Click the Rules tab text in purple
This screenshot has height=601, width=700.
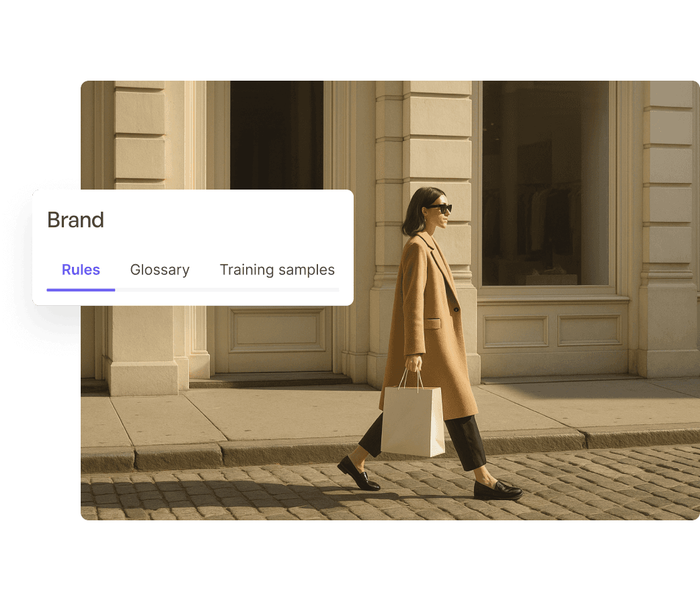click(x=81, y=270)
